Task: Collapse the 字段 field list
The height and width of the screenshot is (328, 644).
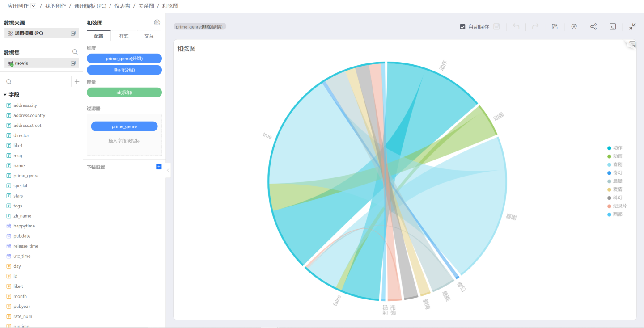Action: [5, 95]
